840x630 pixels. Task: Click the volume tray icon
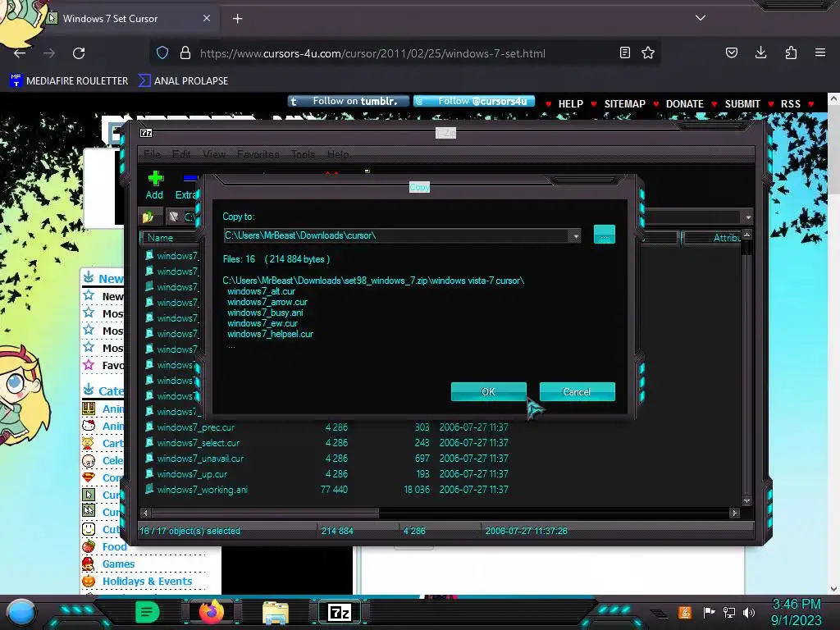click(749, 612)
